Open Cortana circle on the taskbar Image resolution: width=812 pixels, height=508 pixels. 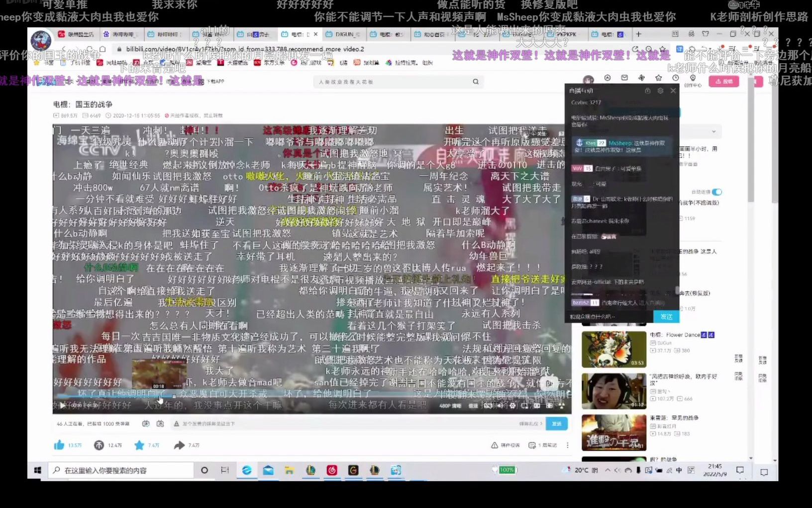click(x=204, y=470)
